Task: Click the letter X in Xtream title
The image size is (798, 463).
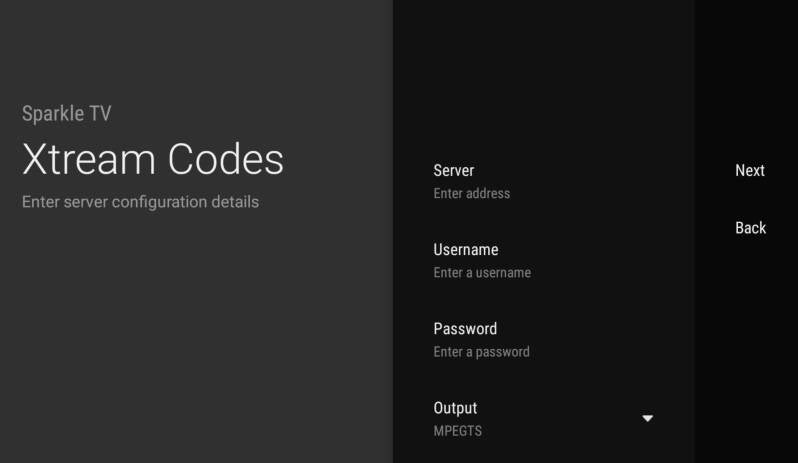Action: click(x=36, y=160)
